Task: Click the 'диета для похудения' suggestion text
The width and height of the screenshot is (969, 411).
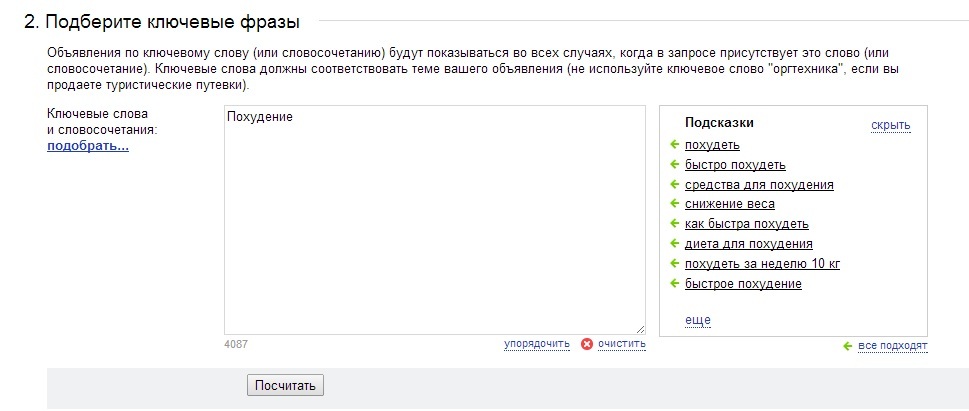Action: [x=748, y=244]
